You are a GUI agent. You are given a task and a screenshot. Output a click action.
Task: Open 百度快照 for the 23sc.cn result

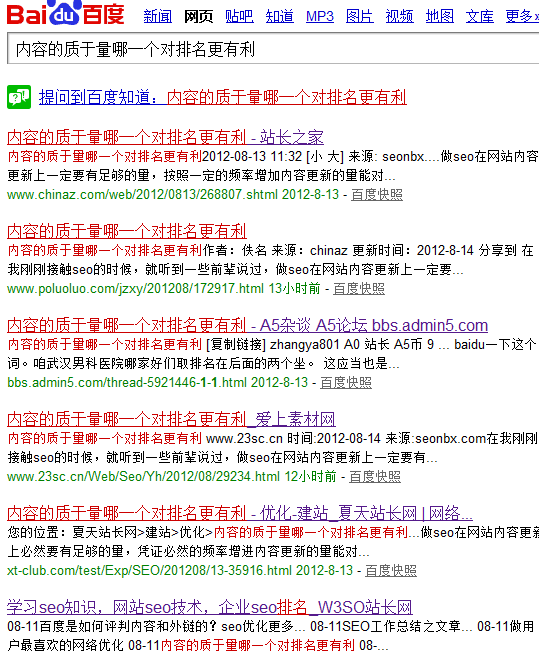[374, 476]
